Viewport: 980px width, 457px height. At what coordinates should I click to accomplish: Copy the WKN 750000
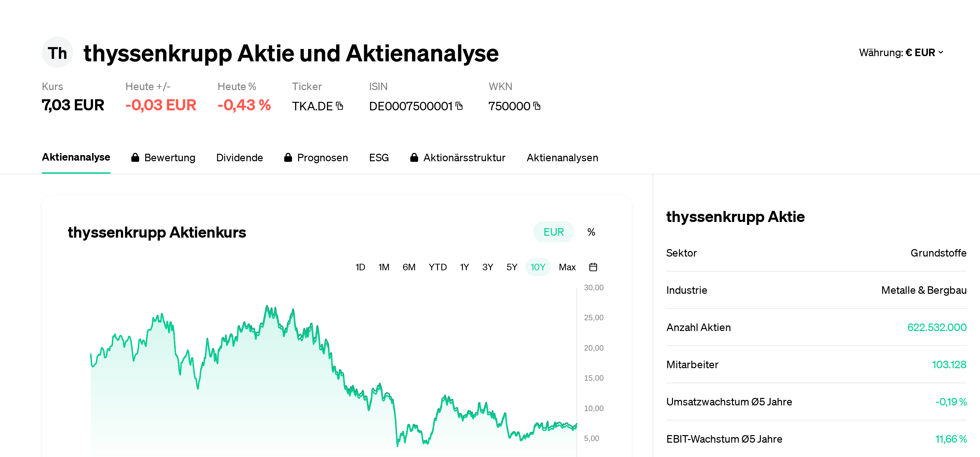click(x=537, y=106)
